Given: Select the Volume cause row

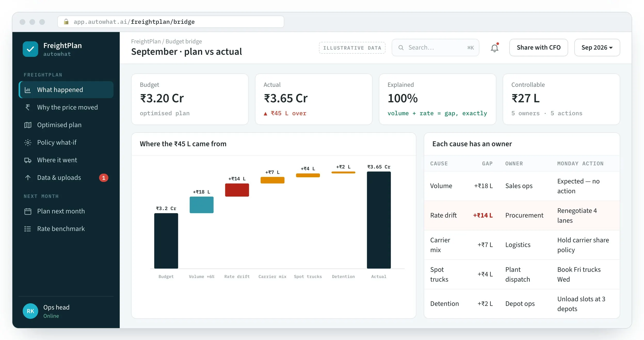Looking at the screenshot, I should pos(522,186).
